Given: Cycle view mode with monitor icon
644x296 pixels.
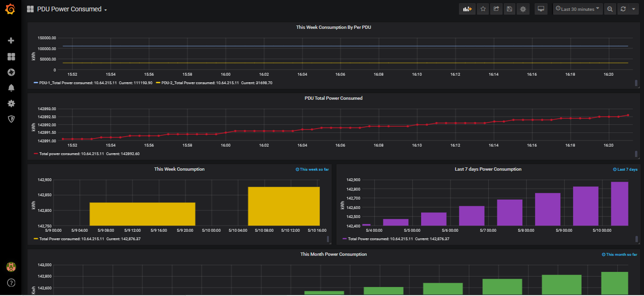Looking at the screenshot, I should [540, 9].
